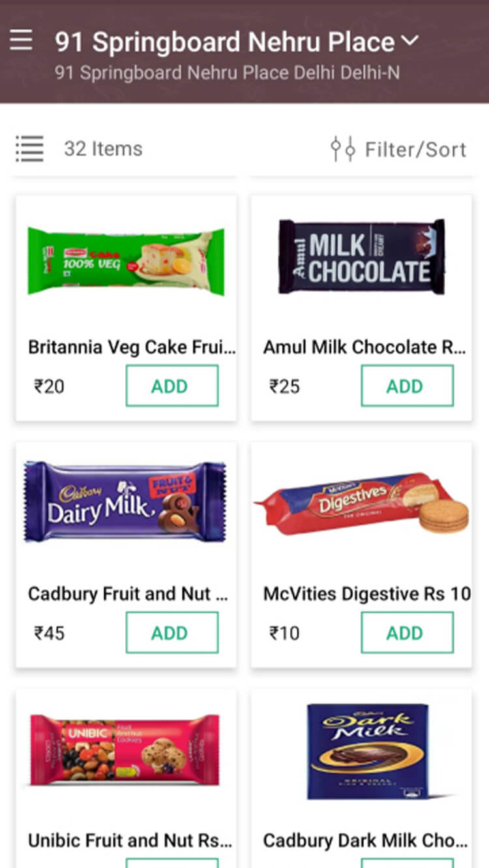Open the 91 Springboard Nehru Place selector
Image resolution: width=489 pixels, height=868 pixels.
click(x=224, y=42)
